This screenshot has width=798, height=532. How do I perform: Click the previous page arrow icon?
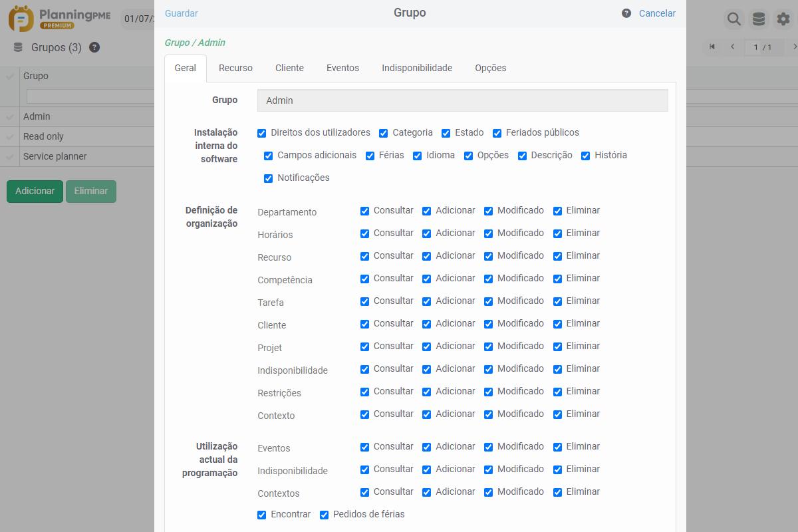[733, 47]
